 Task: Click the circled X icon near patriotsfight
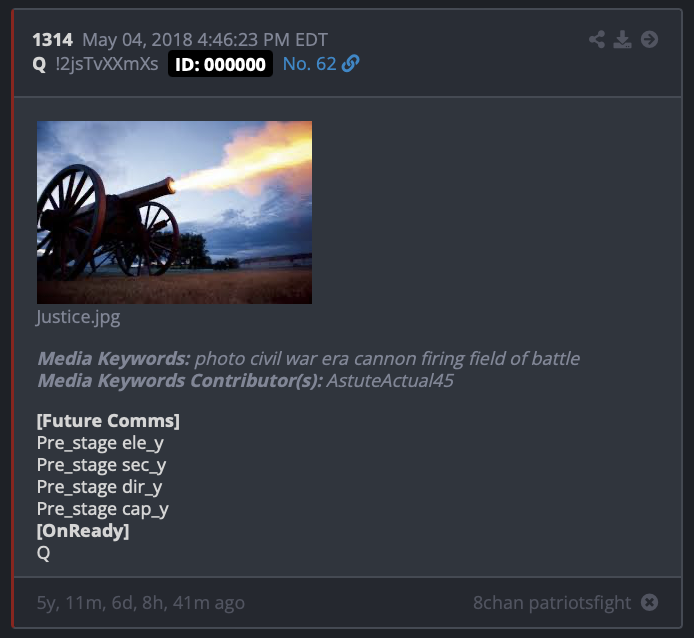[x=649, y=602]
